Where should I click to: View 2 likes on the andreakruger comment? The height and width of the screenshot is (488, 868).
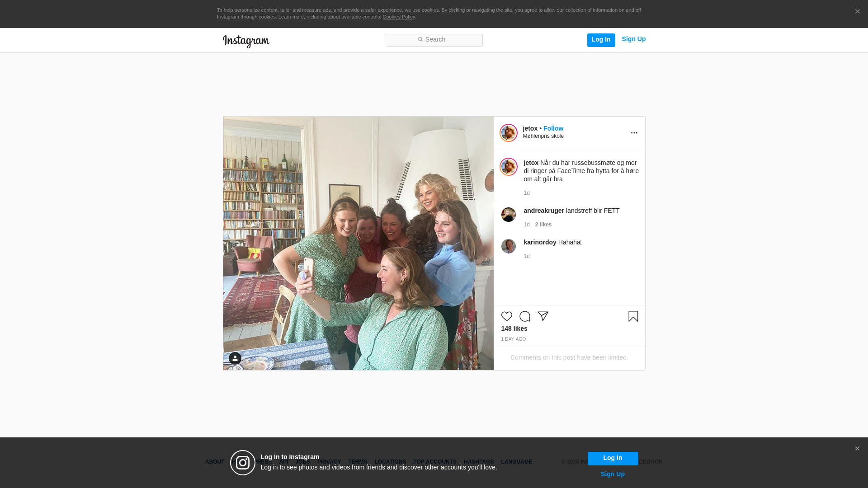pos(543,225)
